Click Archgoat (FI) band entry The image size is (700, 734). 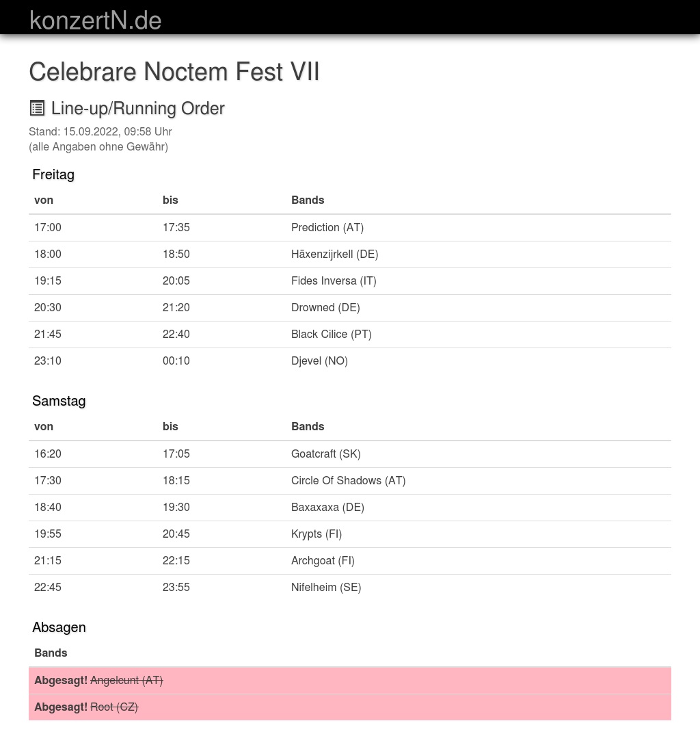323,560
